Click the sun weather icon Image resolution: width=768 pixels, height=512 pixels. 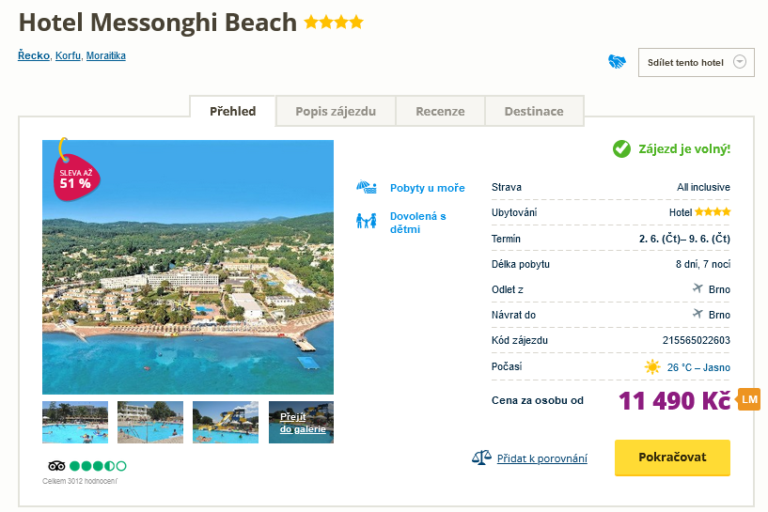pyautogui.click(x=653, y=367)
